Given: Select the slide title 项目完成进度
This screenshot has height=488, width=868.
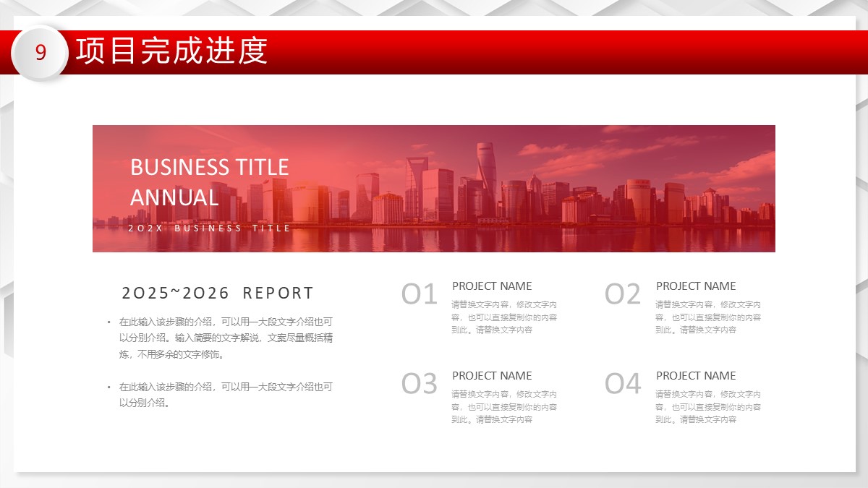Looking at the screenshot, I should point(171,51).
